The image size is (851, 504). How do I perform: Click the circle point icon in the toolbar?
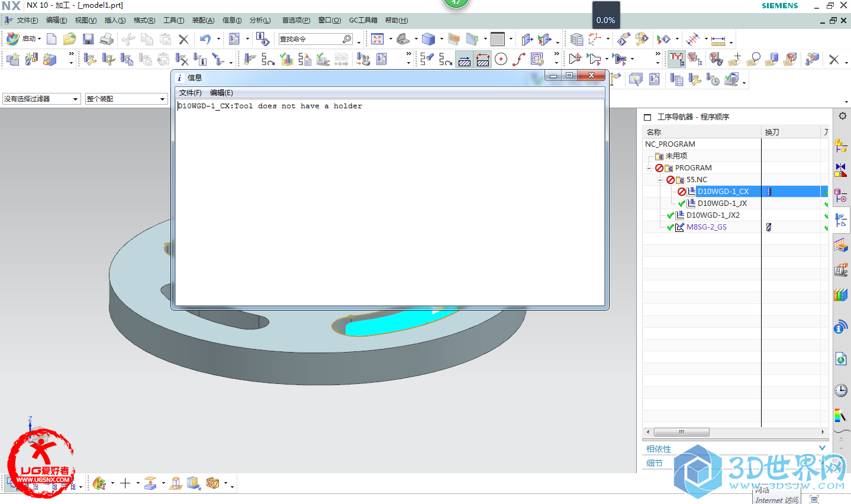point(501,59)
